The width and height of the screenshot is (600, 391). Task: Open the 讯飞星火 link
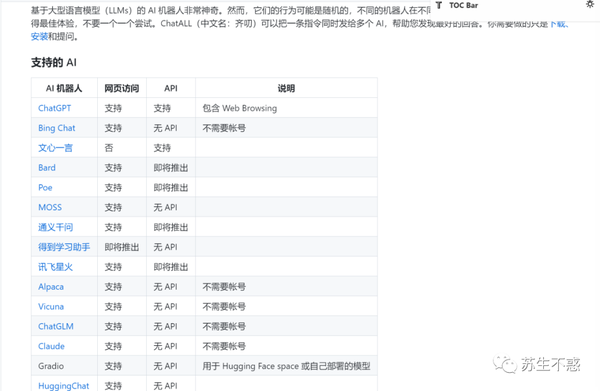55,267
